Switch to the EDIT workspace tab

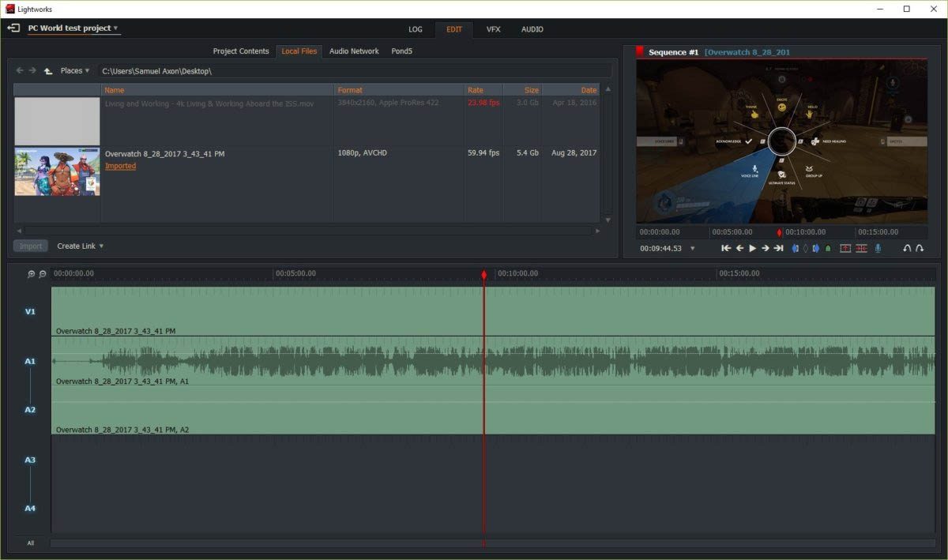[454, 29]
